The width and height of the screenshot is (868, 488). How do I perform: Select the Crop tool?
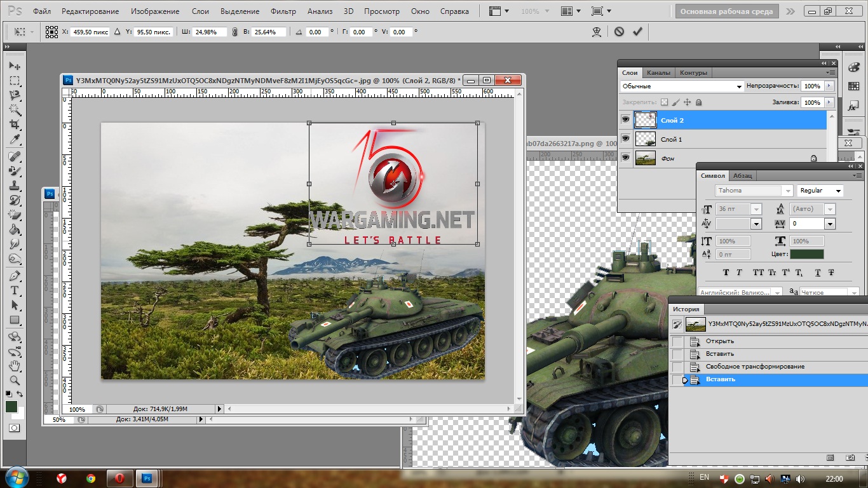point(15,125)
